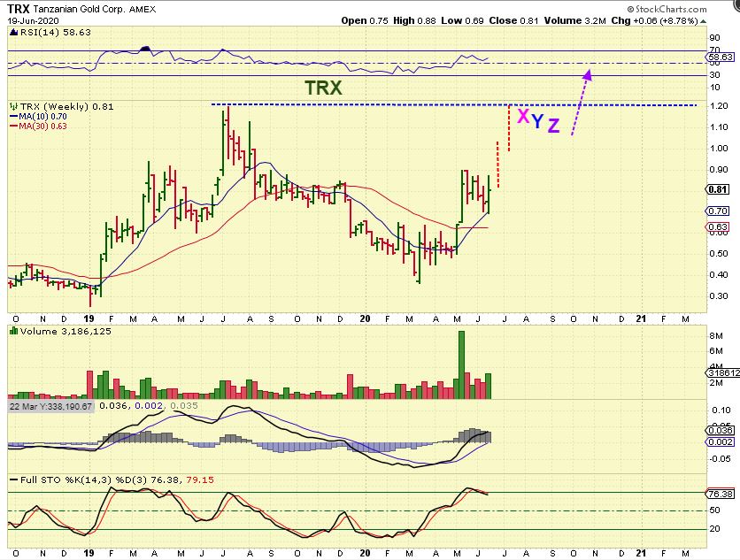Click the 22 Mar Y:338,190.67 readout box
740x560 pixels.
pyautogui.click(x=51, y=407)
